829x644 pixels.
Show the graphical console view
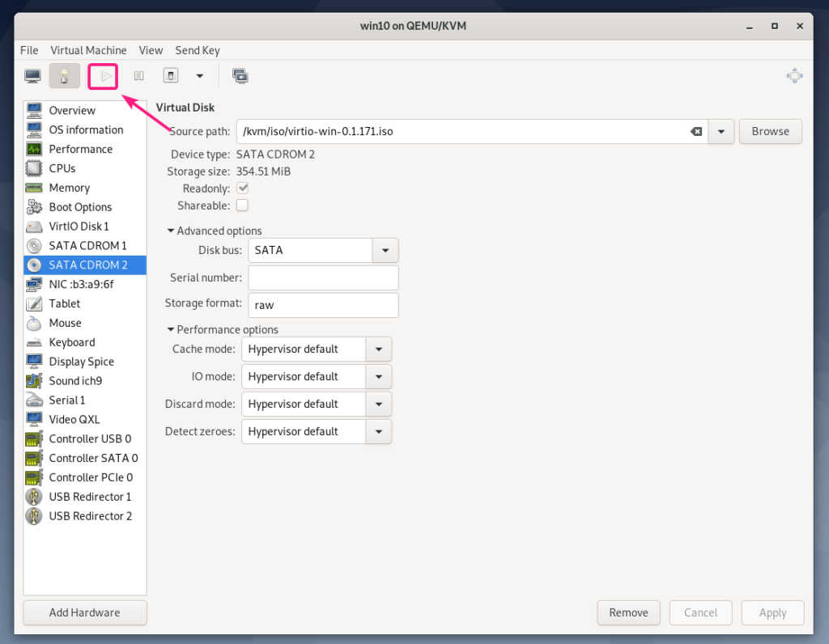click(x=32, y=76)
